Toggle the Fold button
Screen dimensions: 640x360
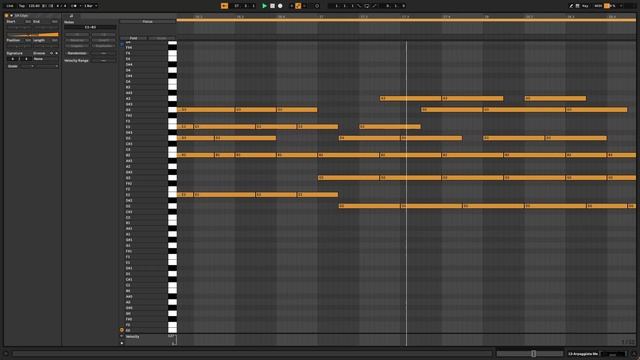pyautogui.click(x=133, y=38)
